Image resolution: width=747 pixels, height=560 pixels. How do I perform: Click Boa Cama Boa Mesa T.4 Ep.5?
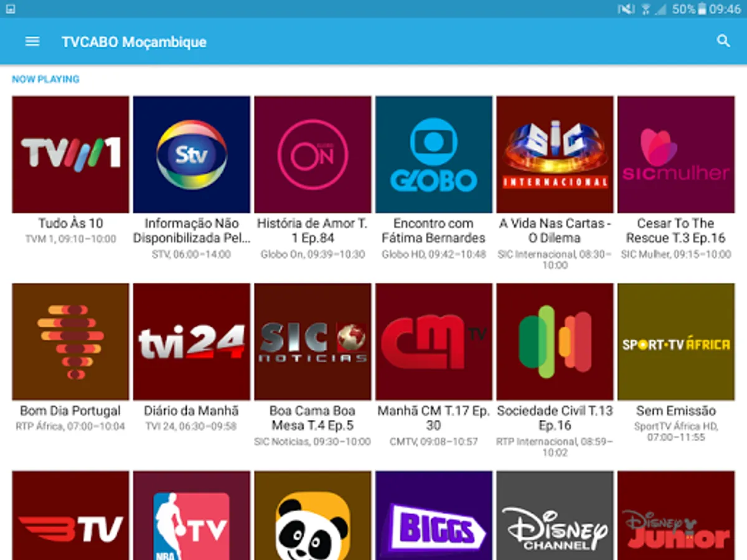312,418
